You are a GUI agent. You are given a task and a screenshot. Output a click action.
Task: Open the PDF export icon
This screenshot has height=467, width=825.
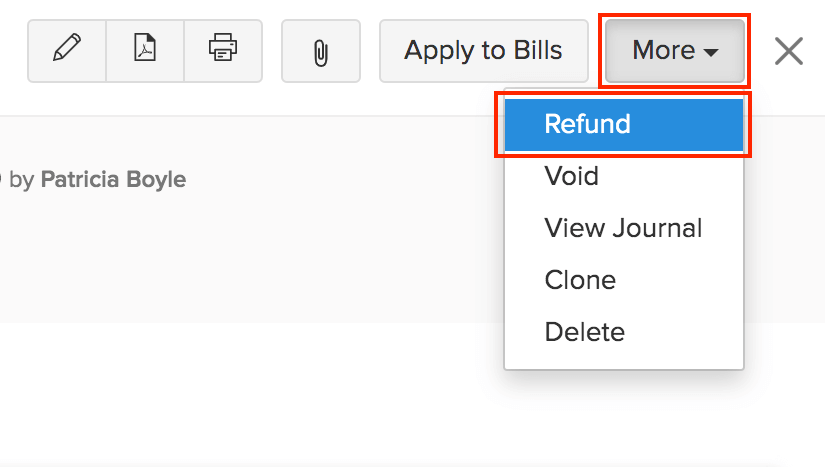(x=145, y=49)
